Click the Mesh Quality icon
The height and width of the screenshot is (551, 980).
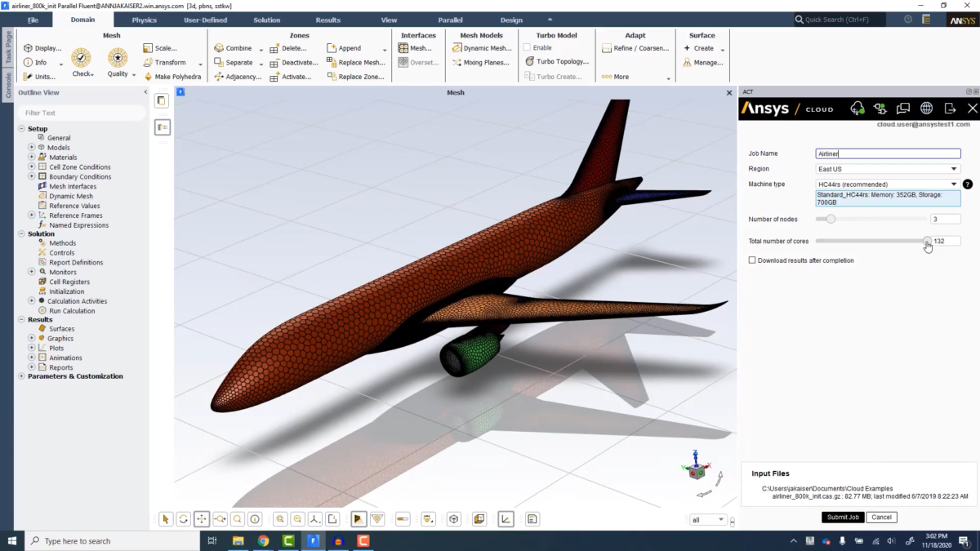118,58
